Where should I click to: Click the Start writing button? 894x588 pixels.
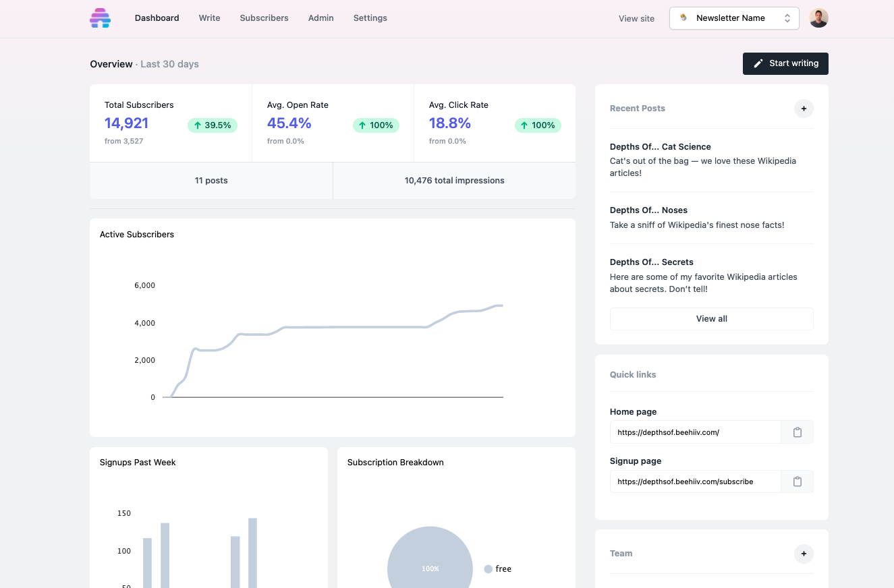coord(785,63)
